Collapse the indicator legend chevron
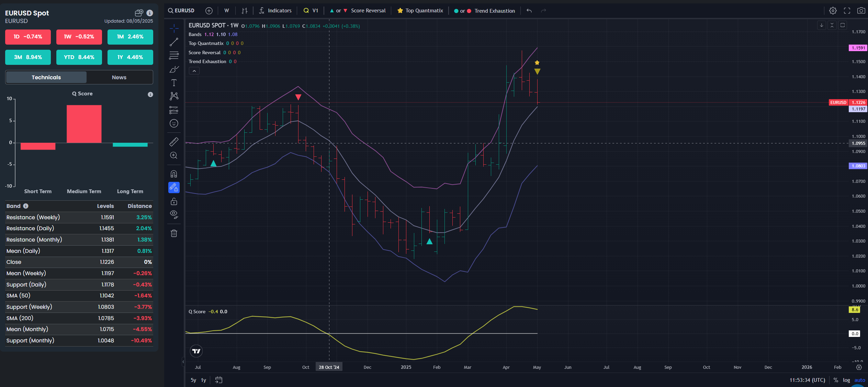868x387 pixels. [x=194, y=71]
